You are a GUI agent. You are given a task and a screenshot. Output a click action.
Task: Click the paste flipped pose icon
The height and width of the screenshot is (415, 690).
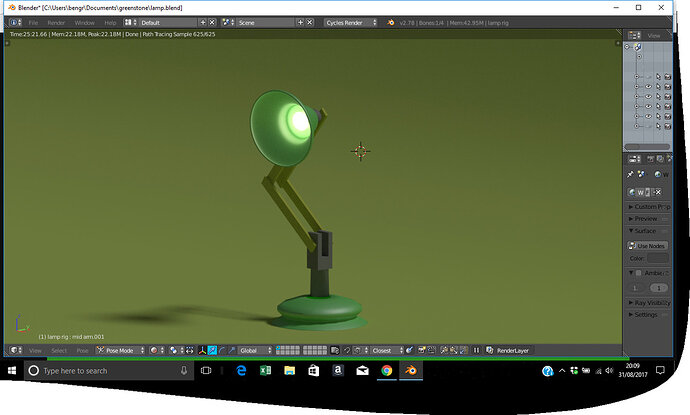(x=463, y=350)
